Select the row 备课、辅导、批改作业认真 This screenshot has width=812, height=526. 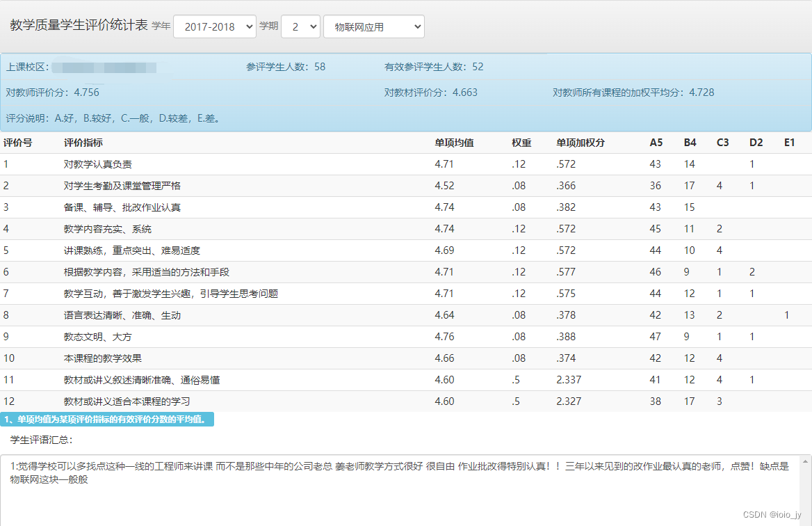click(x=406, y=207)
